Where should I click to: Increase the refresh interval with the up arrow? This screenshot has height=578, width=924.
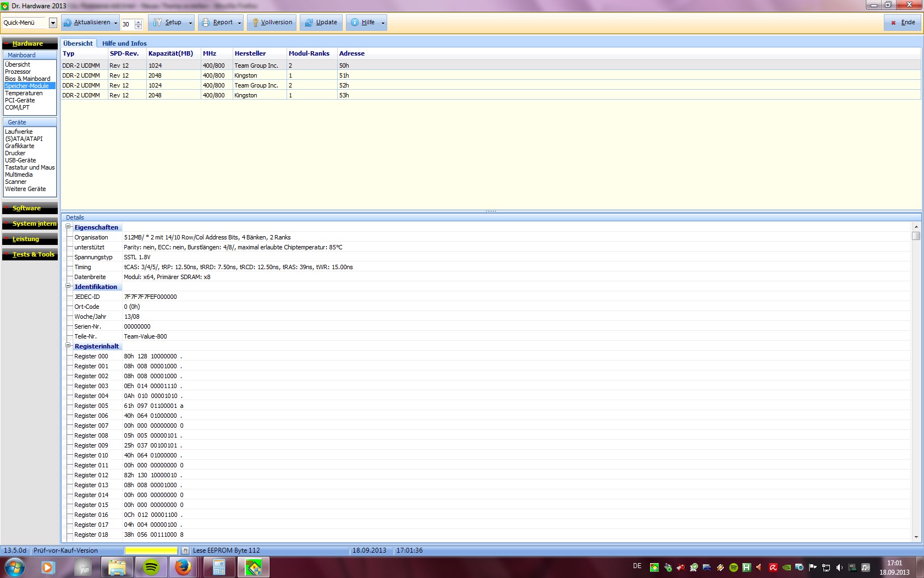point(138,21)
